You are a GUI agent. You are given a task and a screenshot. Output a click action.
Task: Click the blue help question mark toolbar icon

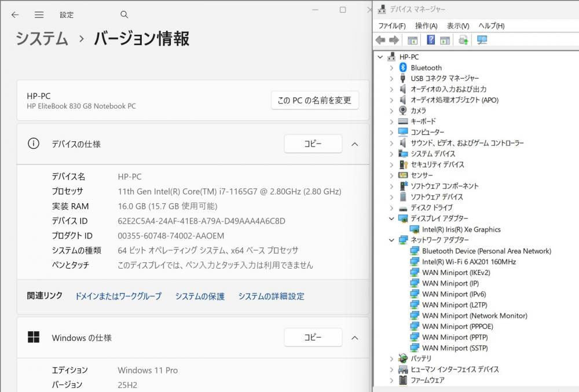tap(431, 39)
